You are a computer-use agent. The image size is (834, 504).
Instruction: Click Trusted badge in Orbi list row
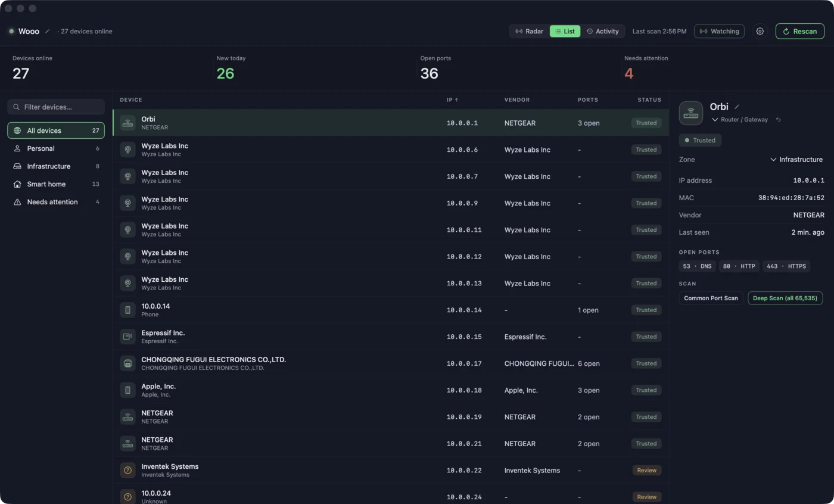646,123
